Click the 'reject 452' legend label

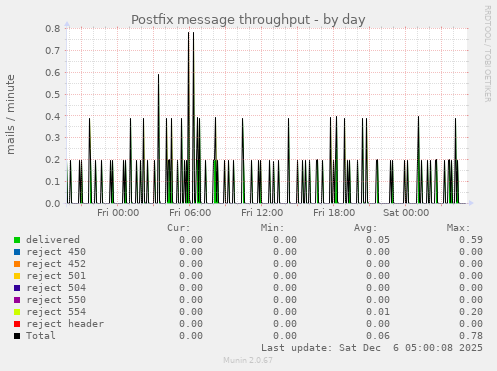point(56,264)
